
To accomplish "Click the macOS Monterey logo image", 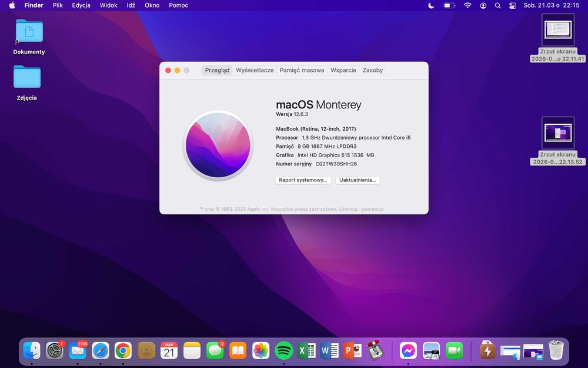I will pyautogui.click(x=218, y=145).
